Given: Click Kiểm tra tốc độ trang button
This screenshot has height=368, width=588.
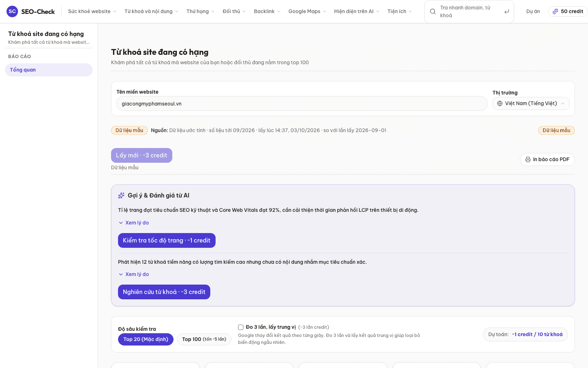Looking at the screenshot, I should tap(167, 240).
